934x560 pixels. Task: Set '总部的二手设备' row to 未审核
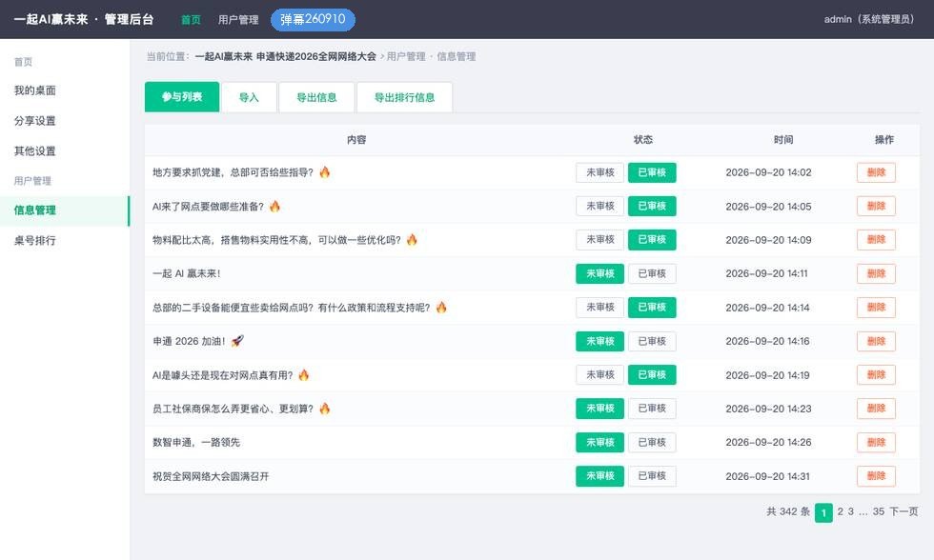[x=599, y=307]
